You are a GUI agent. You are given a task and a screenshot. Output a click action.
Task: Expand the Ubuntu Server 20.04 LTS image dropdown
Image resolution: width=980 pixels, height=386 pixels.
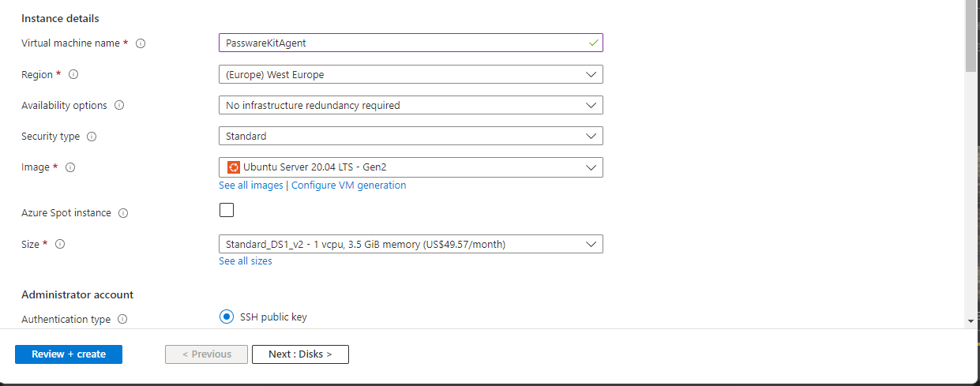411,167
